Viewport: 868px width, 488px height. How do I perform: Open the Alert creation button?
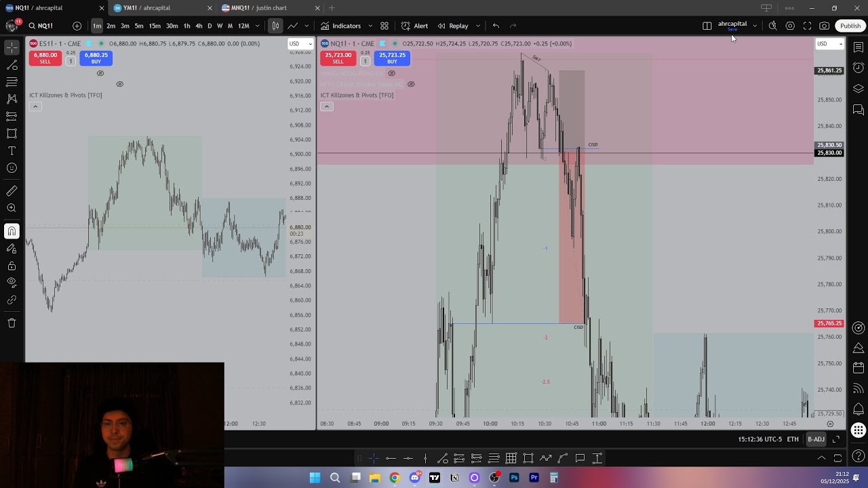tap(414, 26)
